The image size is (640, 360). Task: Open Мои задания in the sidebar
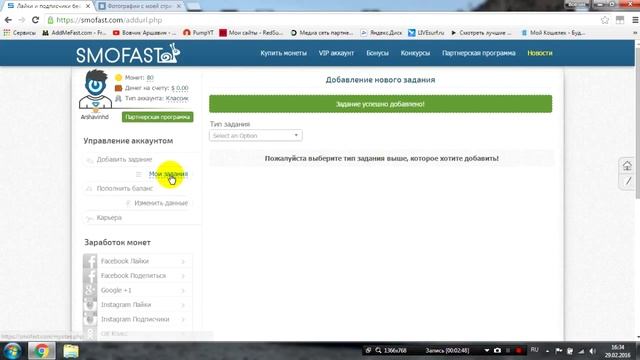[168, 174]
